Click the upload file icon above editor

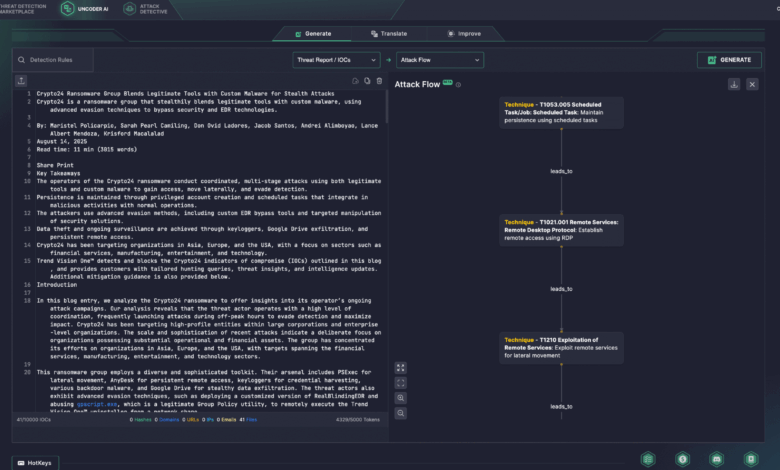click(x=21, y=81)
